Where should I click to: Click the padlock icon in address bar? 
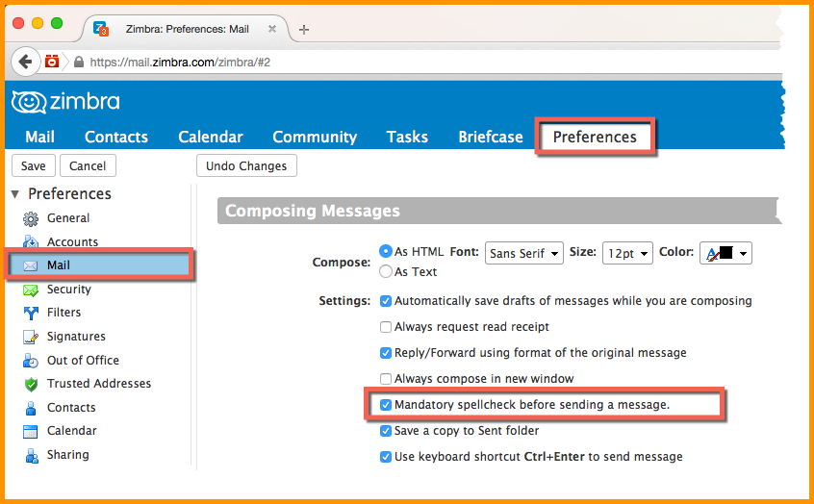point(79,63)
